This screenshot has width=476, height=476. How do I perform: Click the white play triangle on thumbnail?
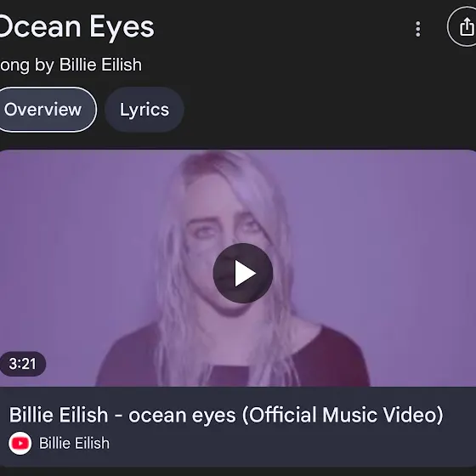coord(245,273)
